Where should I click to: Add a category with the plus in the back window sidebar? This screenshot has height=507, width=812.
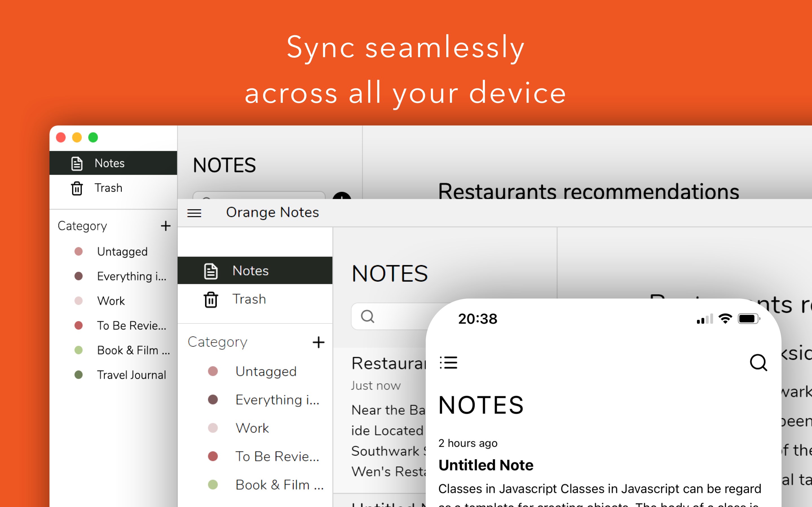(166, 226)
